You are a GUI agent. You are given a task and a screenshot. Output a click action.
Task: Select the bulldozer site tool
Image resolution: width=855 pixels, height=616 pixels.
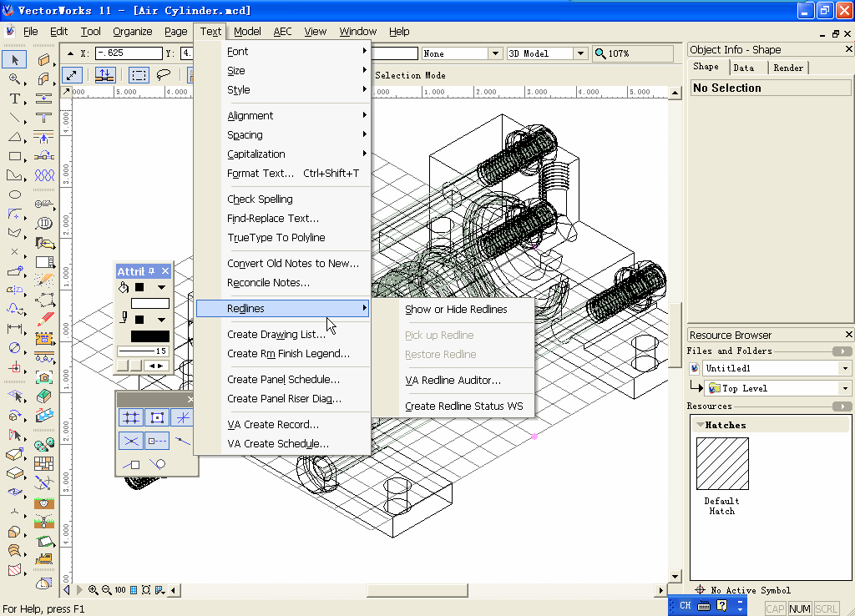pos(43,558)
